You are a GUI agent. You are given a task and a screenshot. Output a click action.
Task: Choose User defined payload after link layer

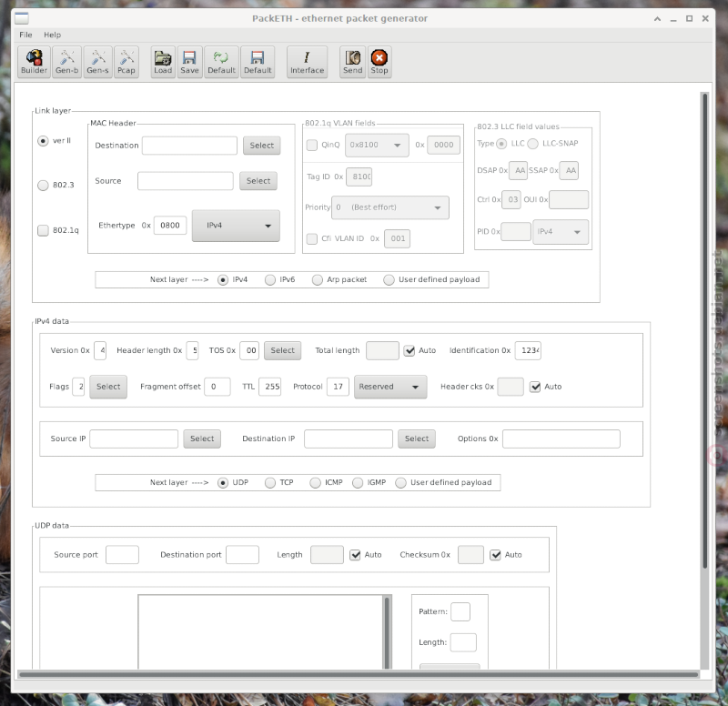pos(389,280)
